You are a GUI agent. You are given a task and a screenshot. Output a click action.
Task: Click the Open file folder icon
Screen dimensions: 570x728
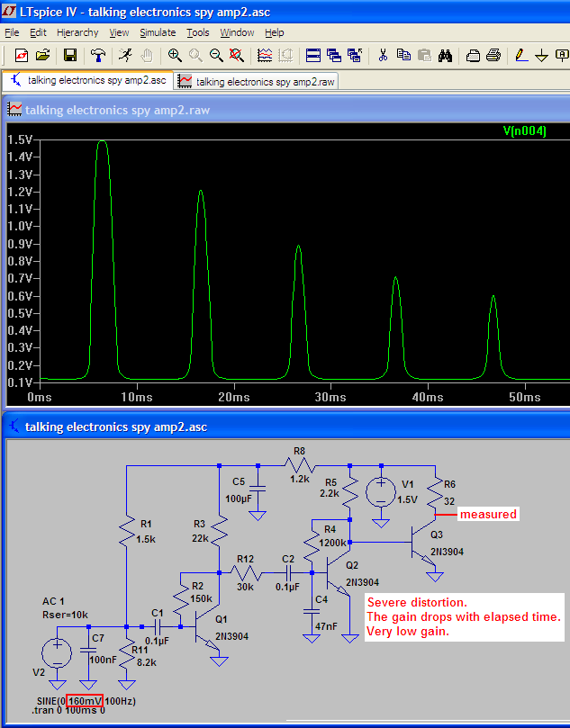[42, 55]
